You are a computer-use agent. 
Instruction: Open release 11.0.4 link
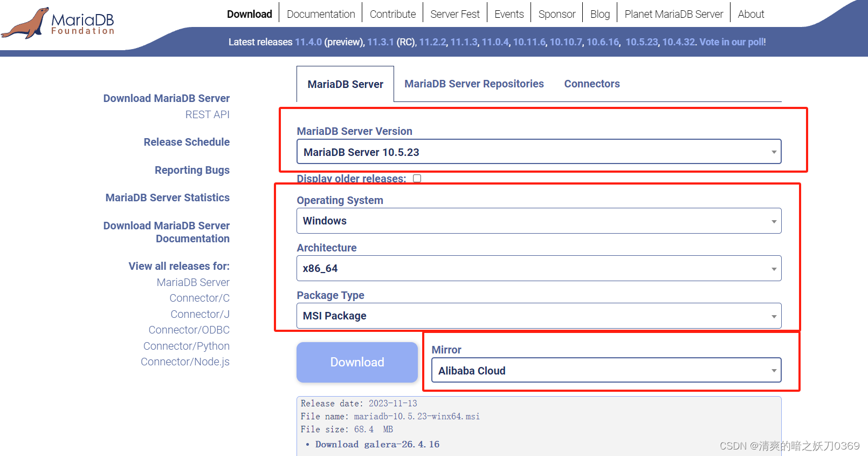(495, 42)
